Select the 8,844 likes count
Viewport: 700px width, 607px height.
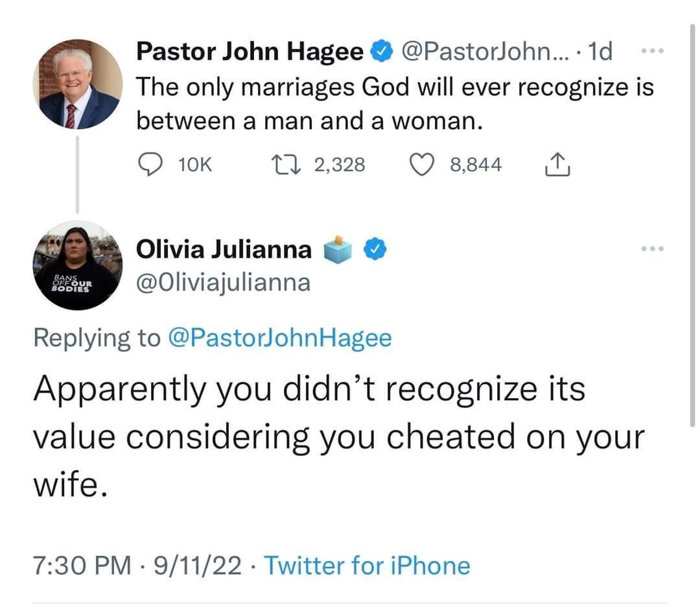click(474, 164)
